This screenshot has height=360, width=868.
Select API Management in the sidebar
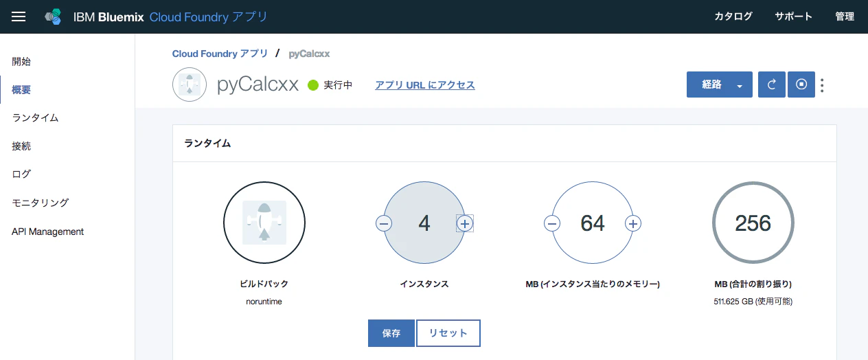(48, 232)
